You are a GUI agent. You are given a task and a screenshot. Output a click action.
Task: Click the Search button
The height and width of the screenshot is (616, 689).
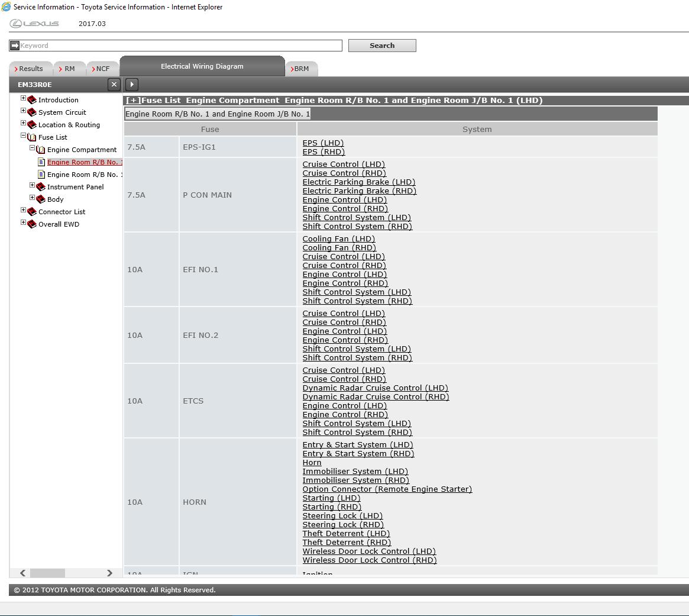tap(382, 46)
